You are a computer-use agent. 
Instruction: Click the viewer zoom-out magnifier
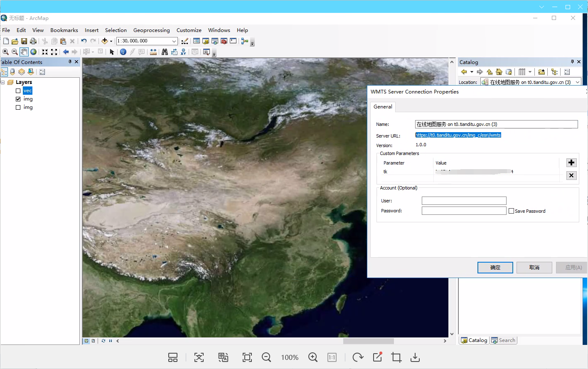click(x=266, y=357)
